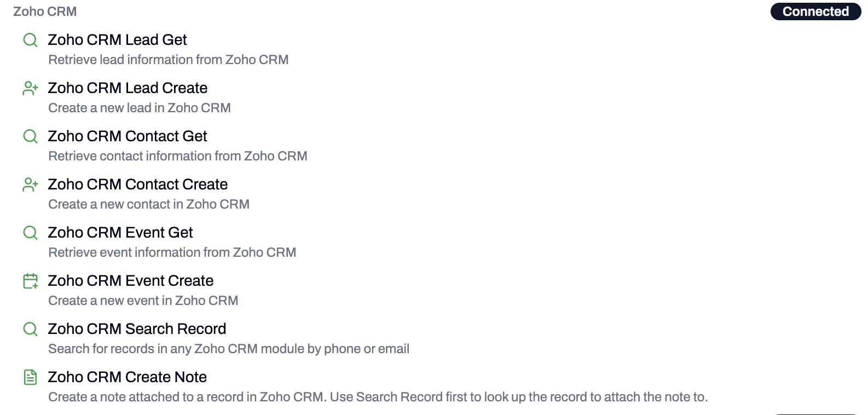Click the search icon next to Contact Get
Screen dimensions: 868x415
tap(30, 136)
